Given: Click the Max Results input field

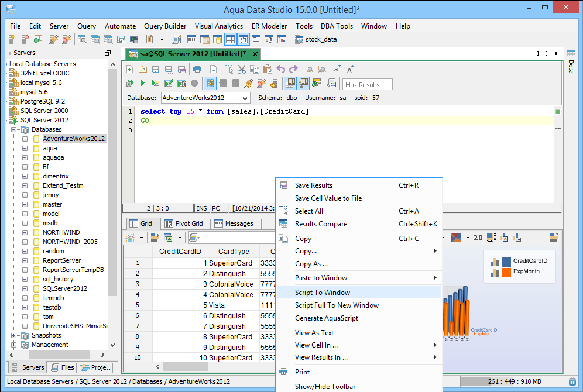Looking at the screenshot, I should point(367,85).
